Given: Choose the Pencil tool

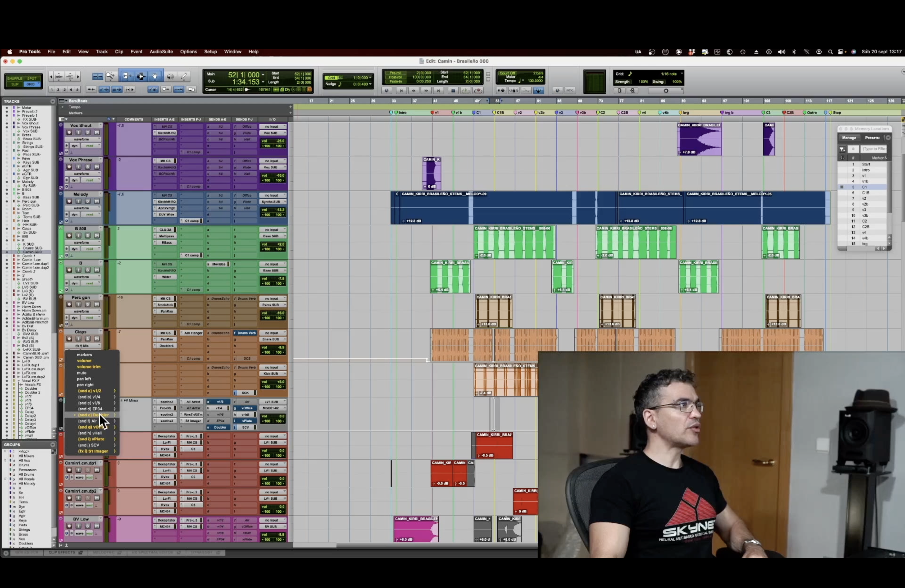Looking at the screenshot, I should (x=184, y=76).
